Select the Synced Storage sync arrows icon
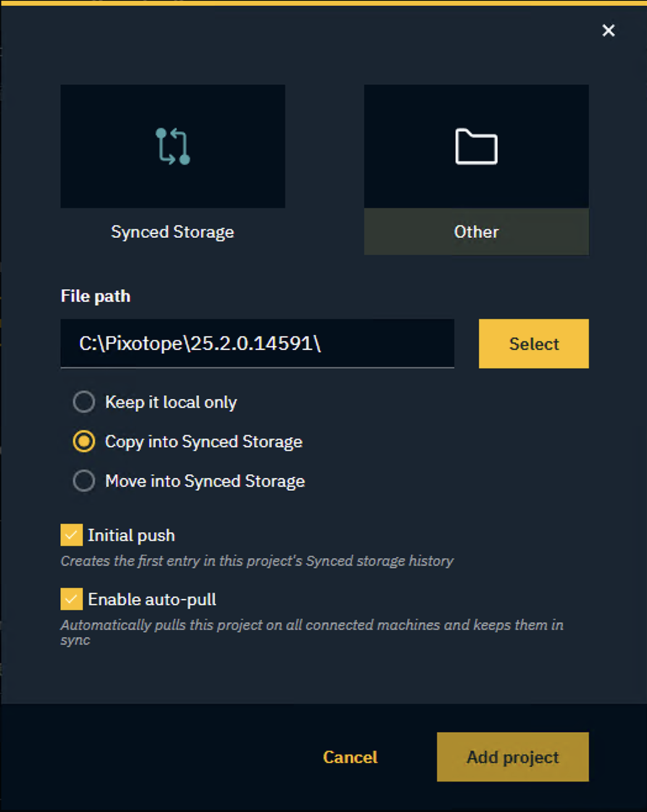Image resolution: width=647 pixels, height=812 pixels. pos(172,146)
